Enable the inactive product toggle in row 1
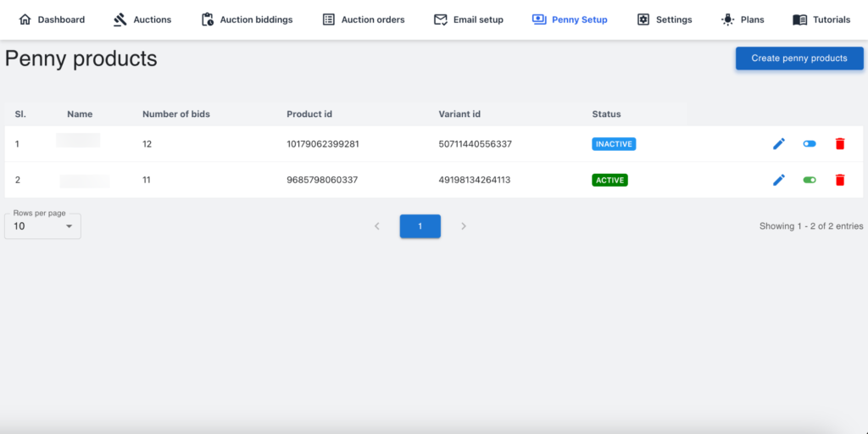 pyautogui.click(x=810, y=144)
